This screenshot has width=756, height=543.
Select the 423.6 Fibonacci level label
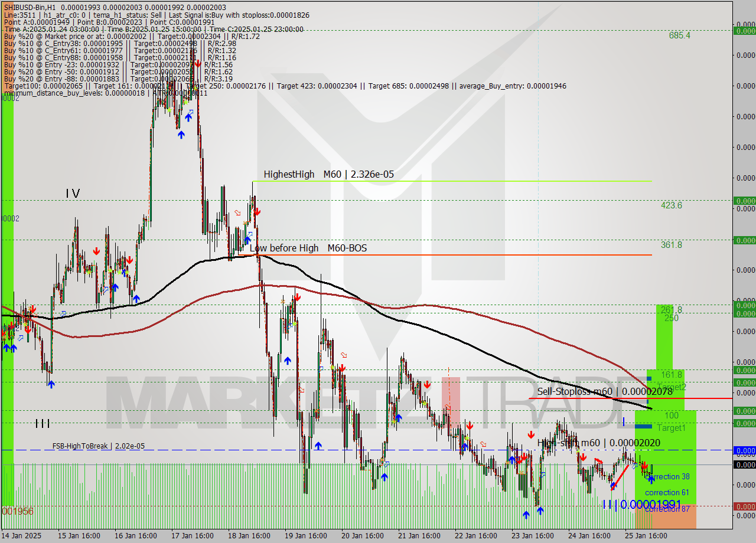pyautogui.click(x=672, y=205)
